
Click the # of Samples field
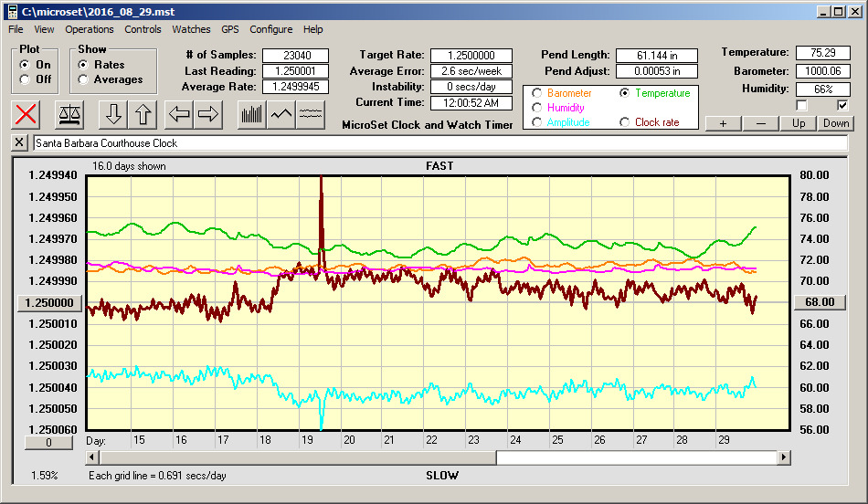click(296, 56)
